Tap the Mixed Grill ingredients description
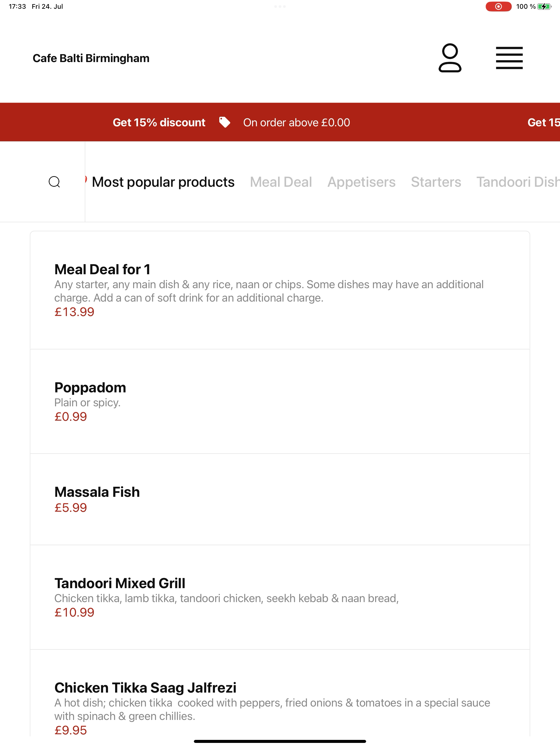The height and width of the screenshot is (747, 560). click(227, 599)
